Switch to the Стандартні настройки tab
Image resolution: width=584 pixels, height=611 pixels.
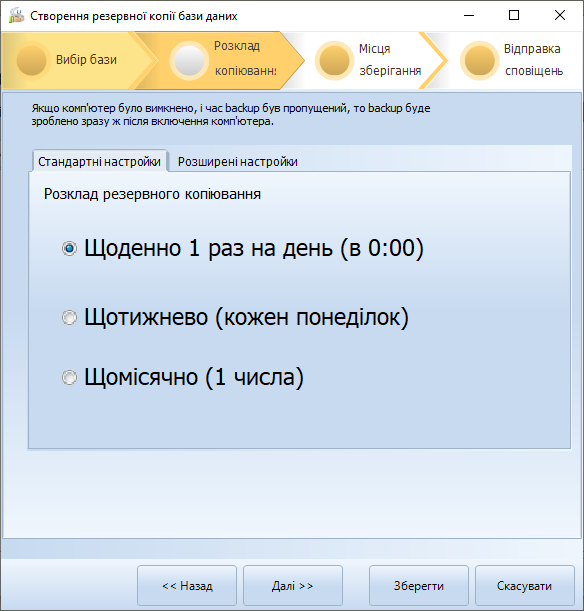(x=99, y=161)
